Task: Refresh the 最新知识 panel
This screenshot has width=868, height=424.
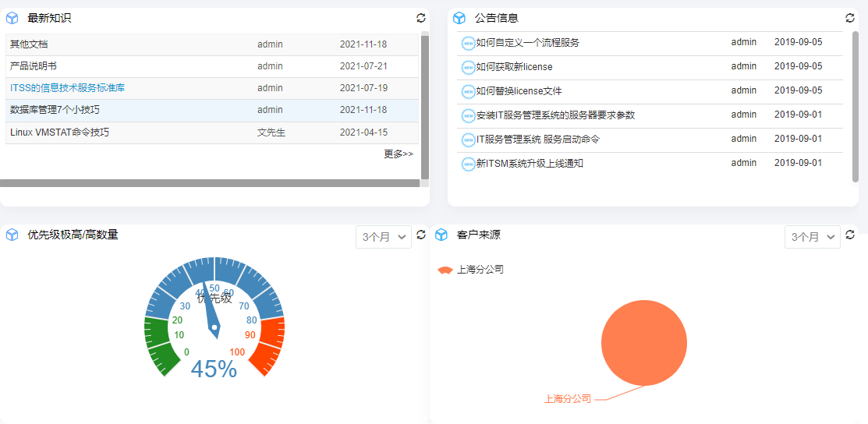Action: coord(421,18)
